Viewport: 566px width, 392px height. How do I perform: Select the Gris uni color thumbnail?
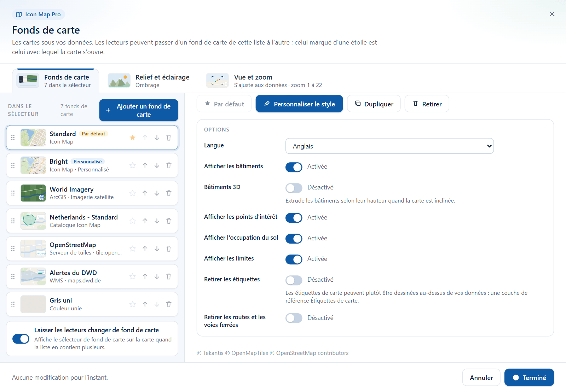click(33, 304)
